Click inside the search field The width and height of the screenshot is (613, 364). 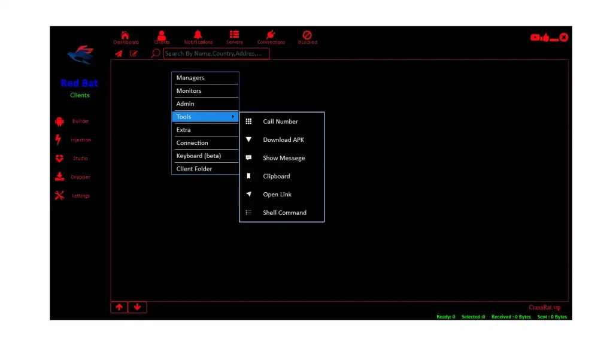click(216, 53)
